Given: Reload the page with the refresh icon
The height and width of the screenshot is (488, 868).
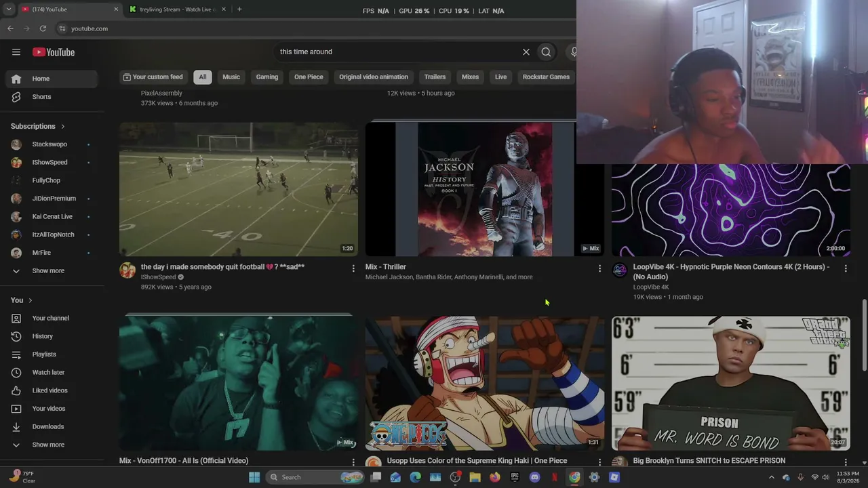Looking at the screenshot, I should (x=43, y=28).
